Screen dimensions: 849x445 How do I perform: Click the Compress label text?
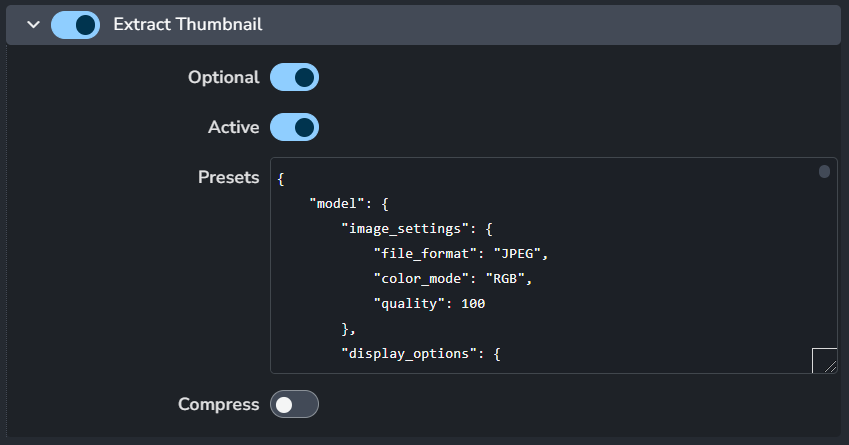pyautogui.click(x=218, y=404)
